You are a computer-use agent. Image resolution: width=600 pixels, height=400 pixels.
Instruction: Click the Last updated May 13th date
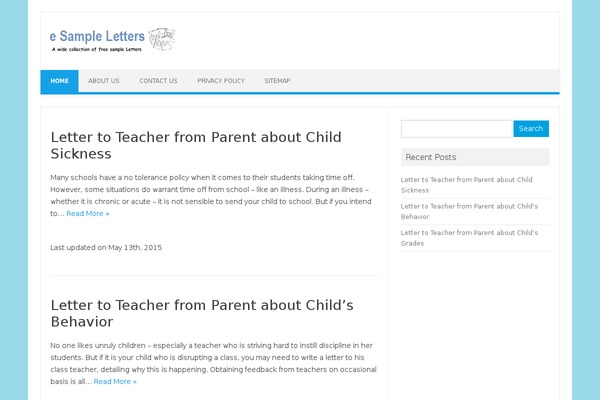[106, 248]
